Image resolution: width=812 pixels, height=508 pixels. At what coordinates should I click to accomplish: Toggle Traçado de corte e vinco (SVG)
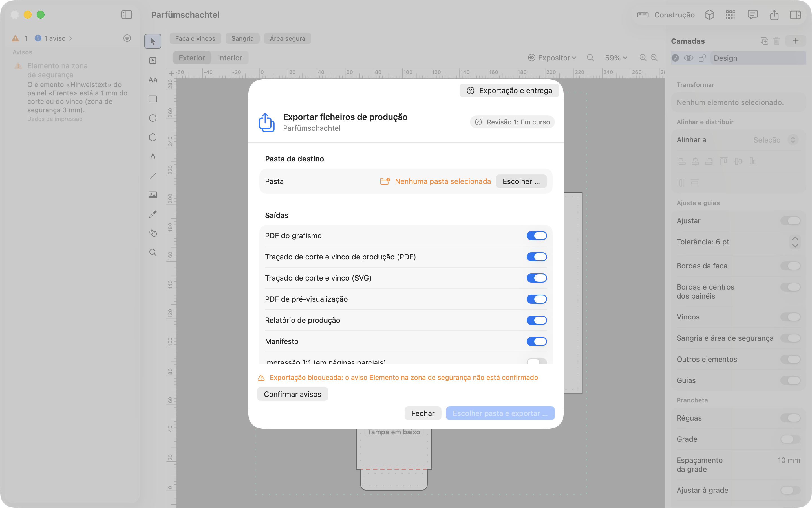pyautogui.click(x=536, y=278)
